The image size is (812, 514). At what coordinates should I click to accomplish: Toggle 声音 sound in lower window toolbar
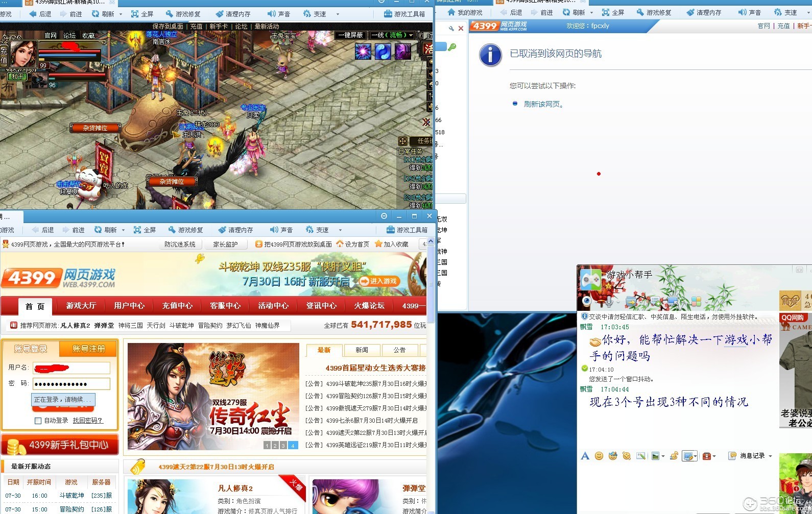click(281, 230)
